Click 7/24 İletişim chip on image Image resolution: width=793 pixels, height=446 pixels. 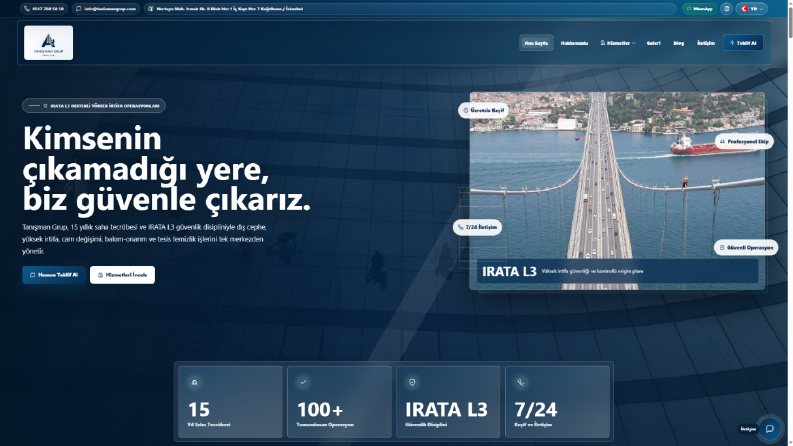click(x=477, y=228)
